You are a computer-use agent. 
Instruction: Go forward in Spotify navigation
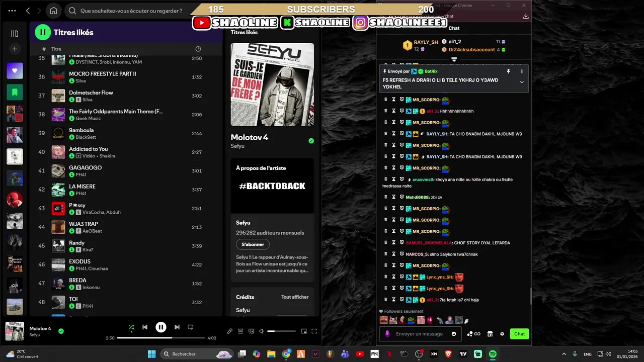[x=40, y=11]
